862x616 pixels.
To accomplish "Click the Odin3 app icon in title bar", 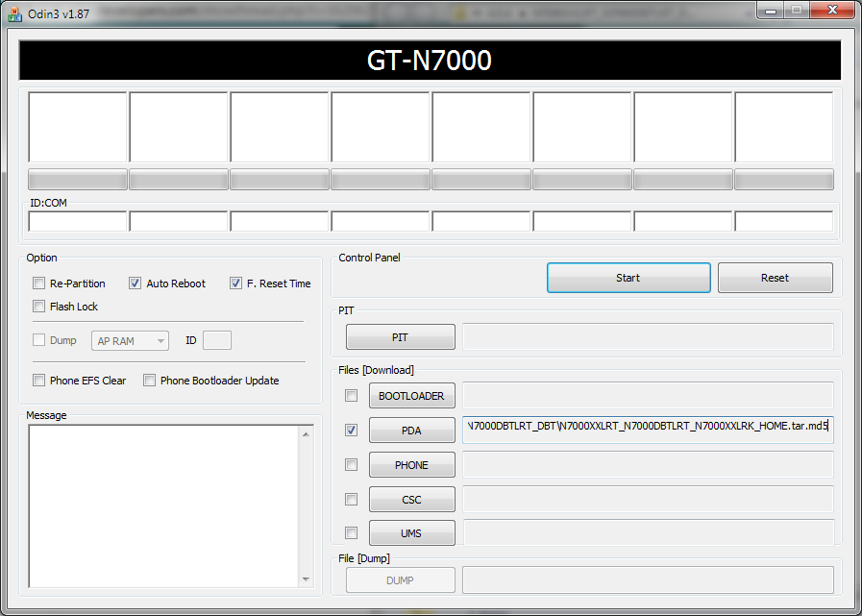I will click(x=14, y=13).
